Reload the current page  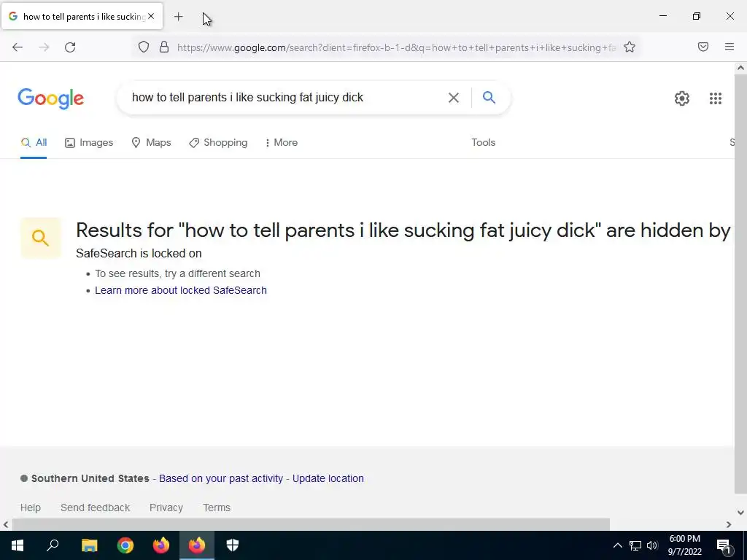tap(70, 47)
